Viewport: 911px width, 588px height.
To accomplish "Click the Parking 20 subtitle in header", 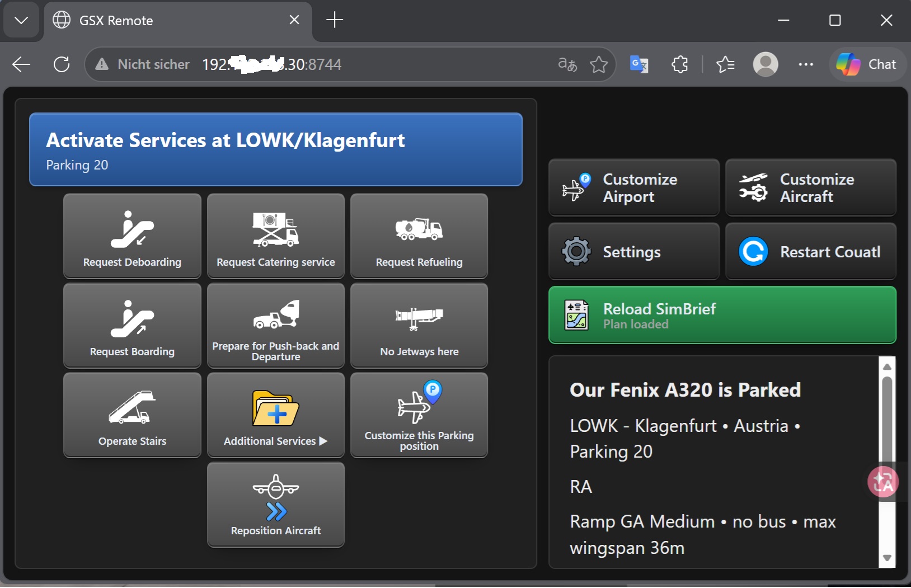I will (x=77, y=165).
